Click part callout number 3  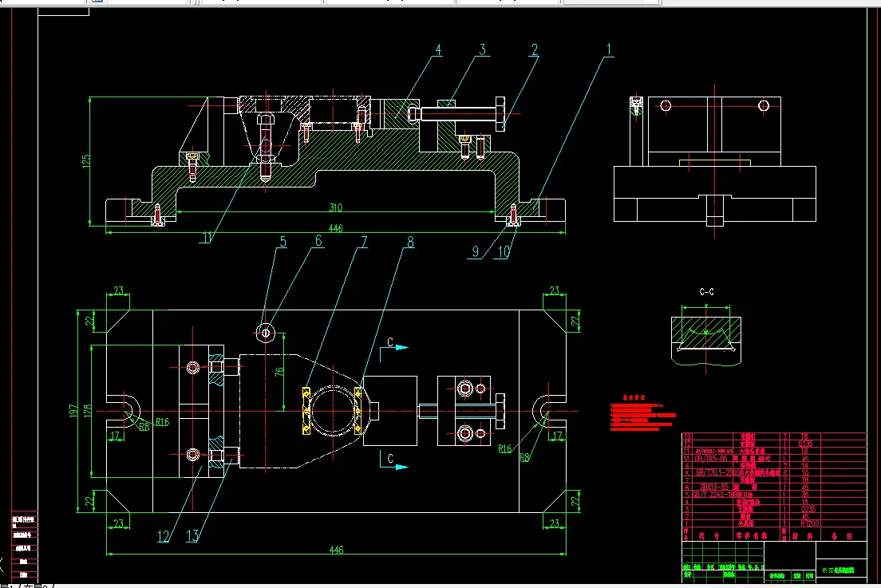(482, 50)
